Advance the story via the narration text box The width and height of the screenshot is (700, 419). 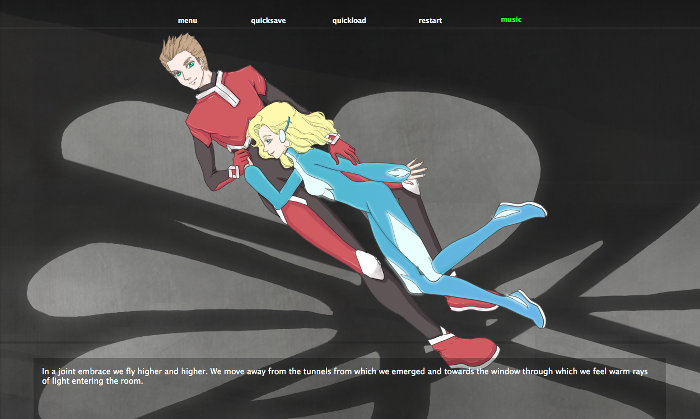tap(350, 376)
